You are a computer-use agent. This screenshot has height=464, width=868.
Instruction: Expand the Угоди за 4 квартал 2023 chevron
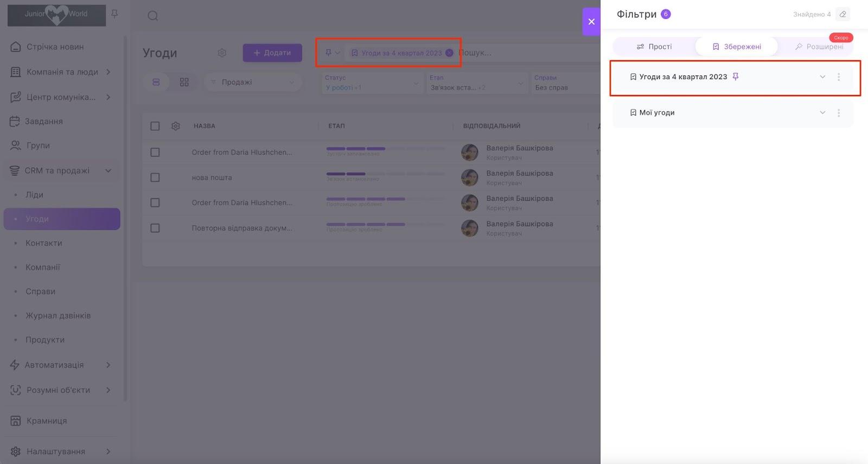822,77
